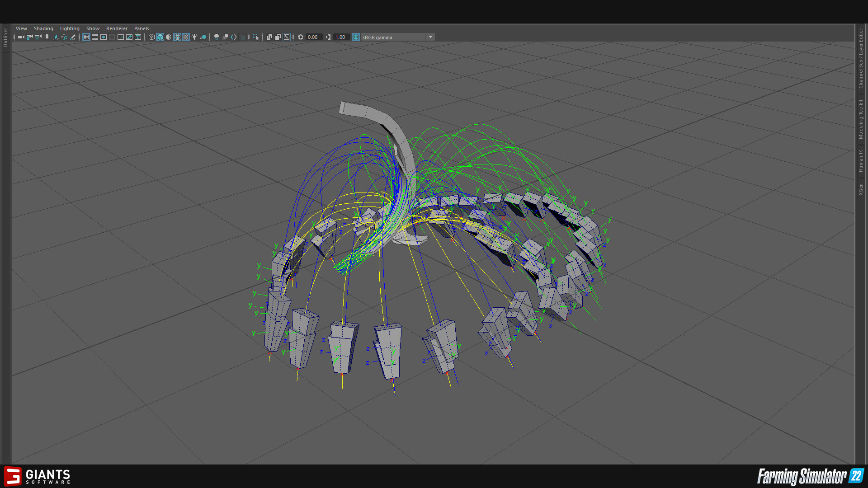The width and height of the screenshot is (868, 488).
Task: Click the exposure value field 0.00
Action: (313, 37)
